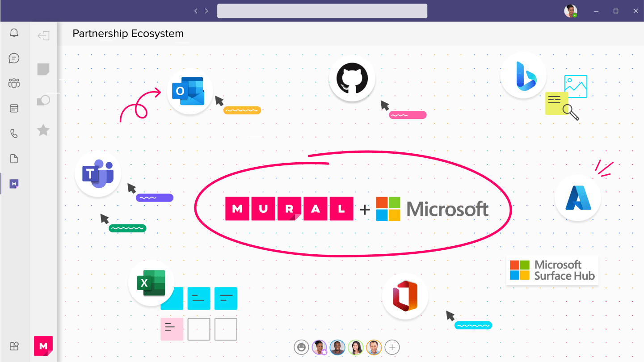Open the Chat icon in the sidebar

click(x=14, y=58)
